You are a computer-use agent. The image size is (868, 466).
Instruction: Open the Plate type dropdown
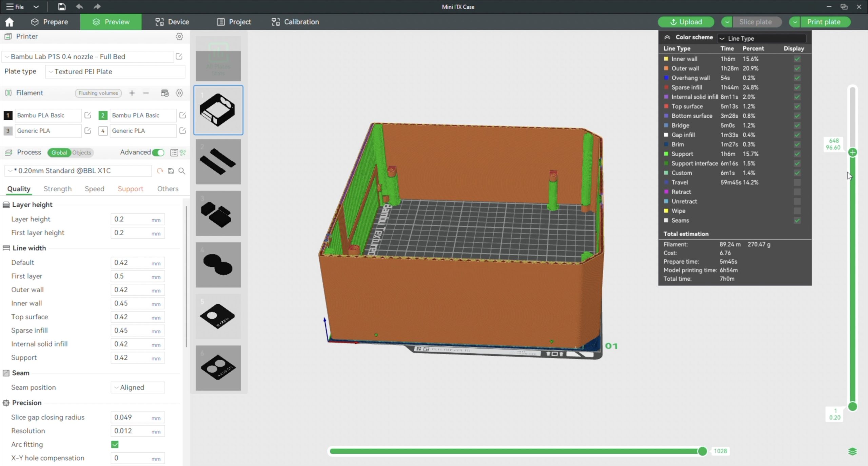(x=115, y=72)
